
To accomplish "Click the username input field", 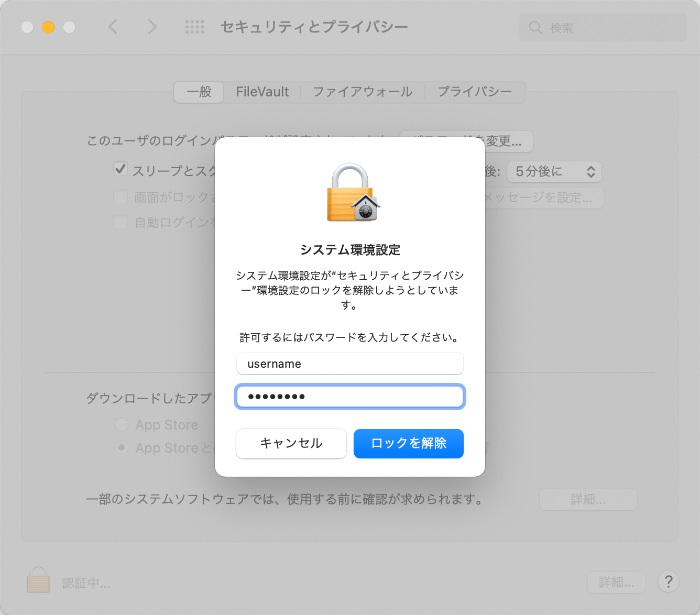I will click(350, 364).
